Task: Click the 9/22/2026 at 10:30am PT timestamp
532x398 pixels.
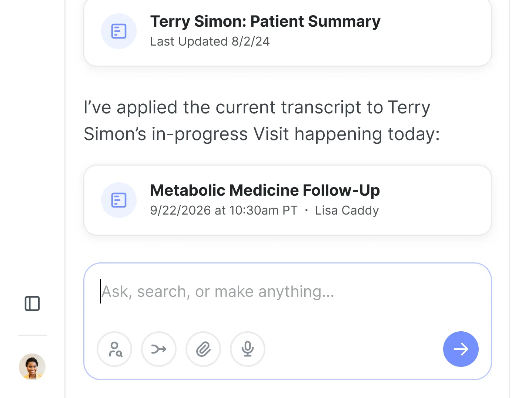Action: coord(224,210)
